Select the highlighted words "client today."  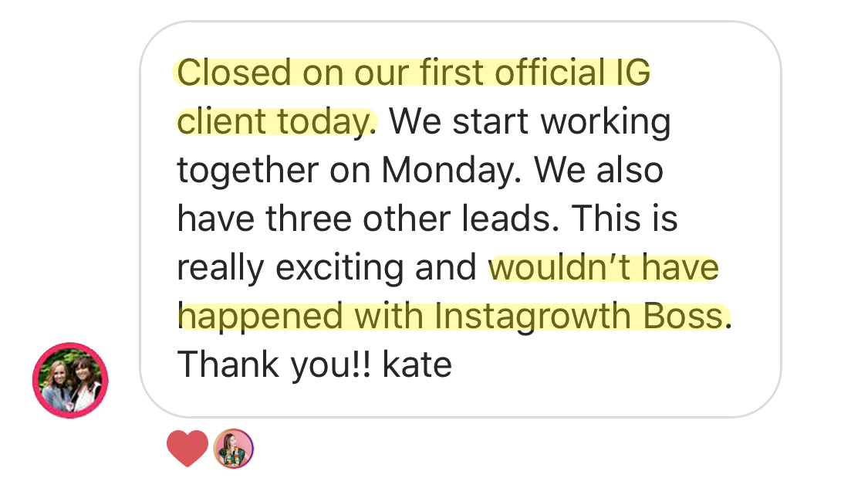coord(277,122)
